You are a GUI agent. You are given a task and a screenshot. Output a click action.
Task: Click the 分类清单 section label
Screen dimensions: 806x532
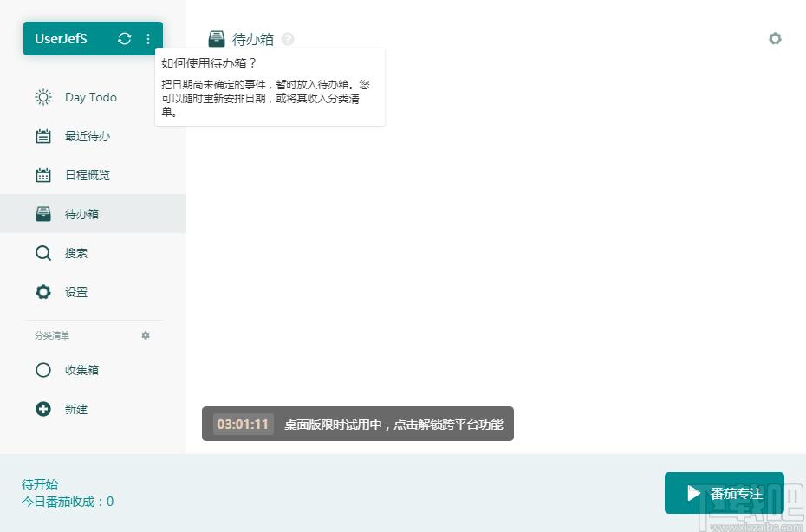pyautogui.click(x=52, y=335)
